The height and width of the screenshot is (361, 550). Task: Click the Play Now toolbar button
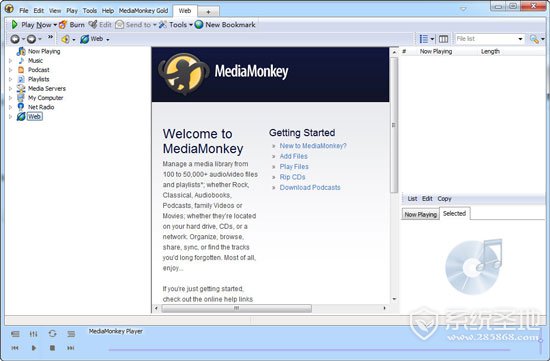point(31,25)
